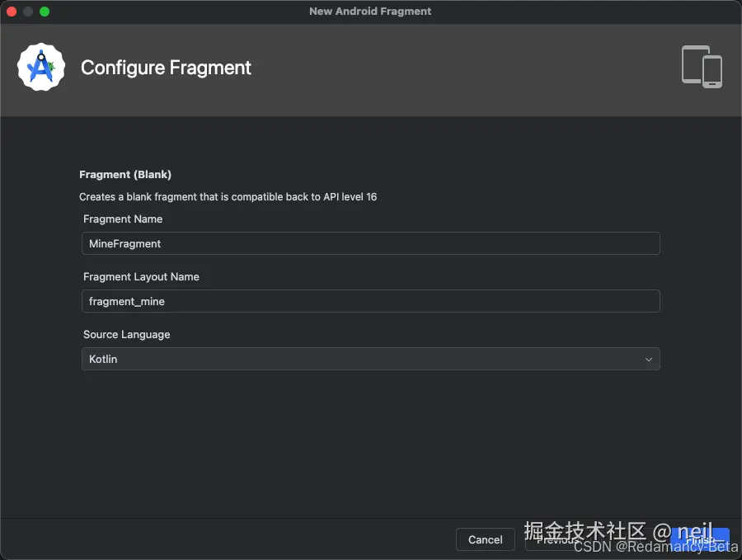
Task: Click the Configure Fragment heading
Action: [x=166, y=68]
